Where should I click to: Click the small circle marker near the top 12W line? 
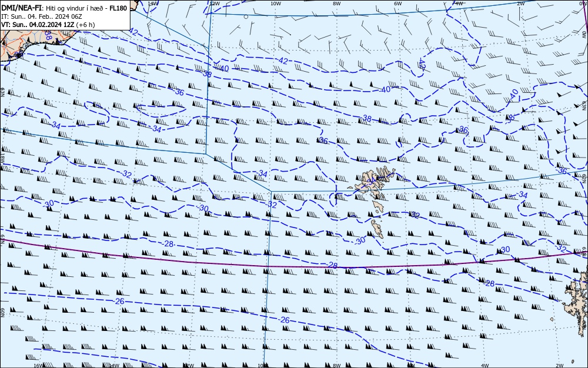click(246, 16)
